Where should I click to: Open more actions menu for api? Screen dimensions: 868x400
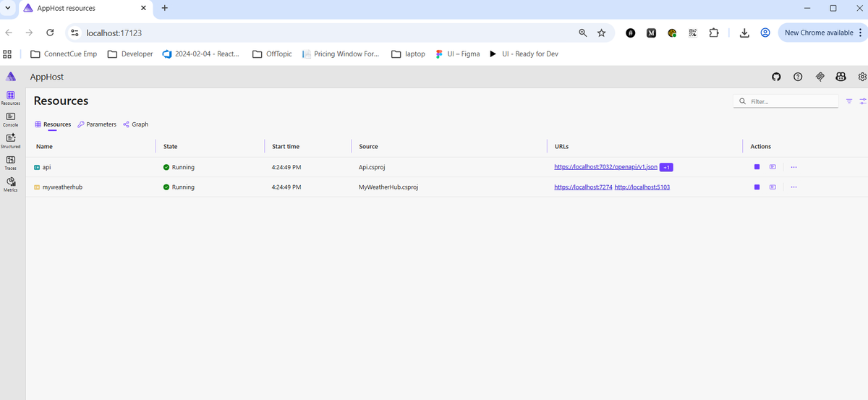pos(793,167)
